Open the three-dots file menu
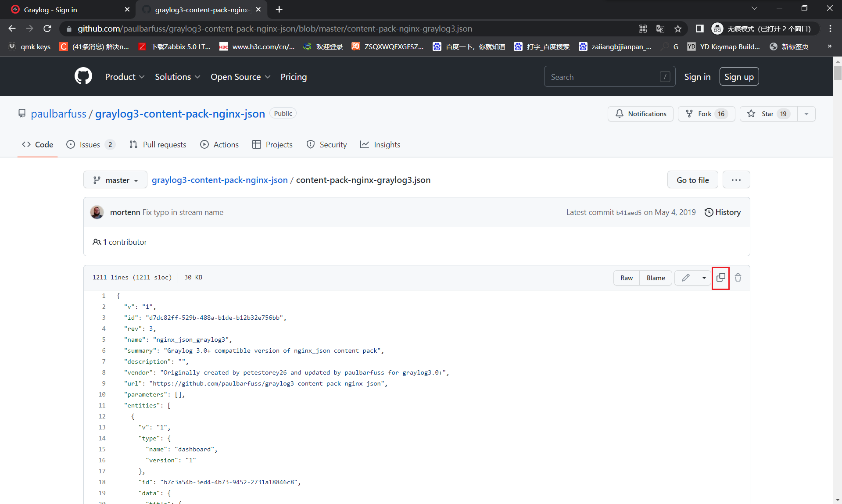The image size is (842, 504). 736,180
